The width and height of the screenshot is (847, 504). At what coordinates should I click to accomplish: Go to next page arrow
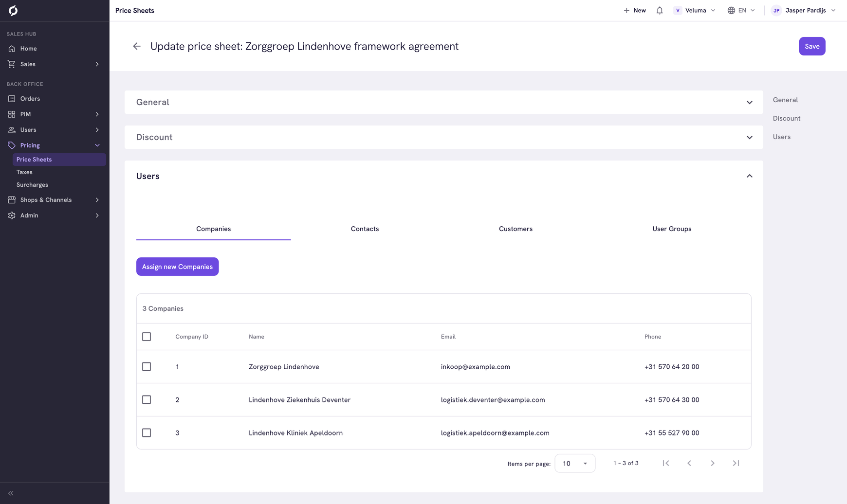point(713,463)
